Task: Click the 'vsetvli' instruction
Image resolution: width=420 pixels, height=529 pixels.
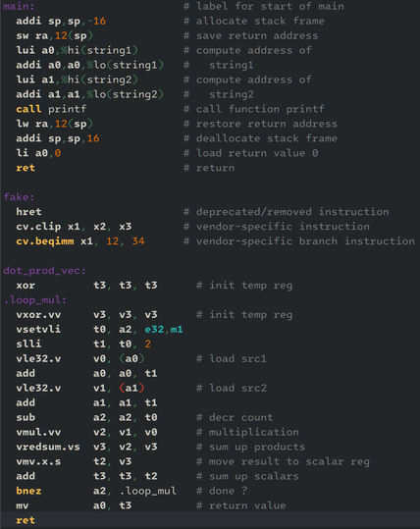Action: click(38, 330)
